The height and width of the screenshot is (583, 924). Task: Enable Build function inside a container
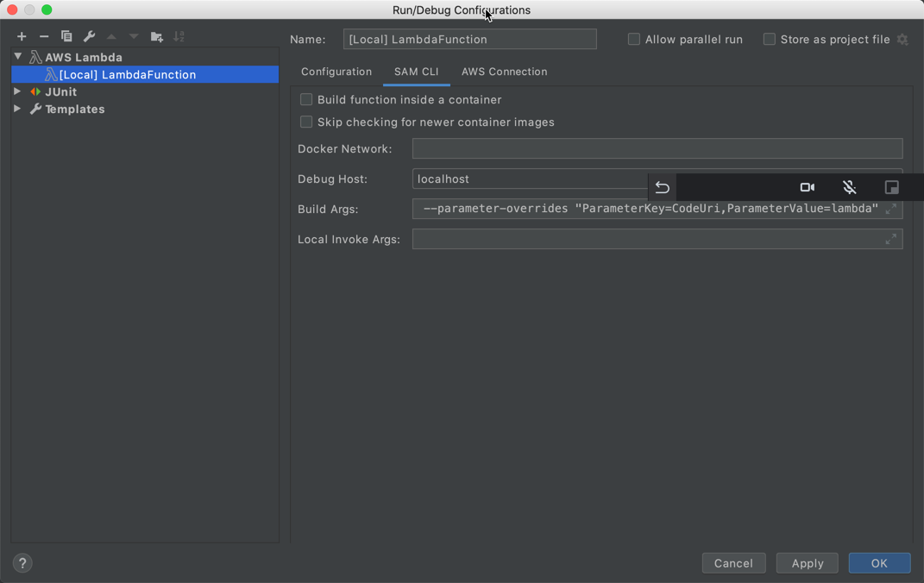306,99
